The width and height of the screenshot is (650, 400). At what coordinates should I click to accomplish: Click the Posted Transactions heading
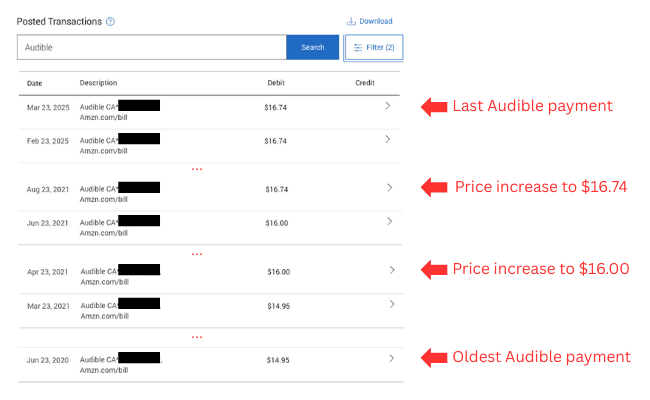point(59,22)
